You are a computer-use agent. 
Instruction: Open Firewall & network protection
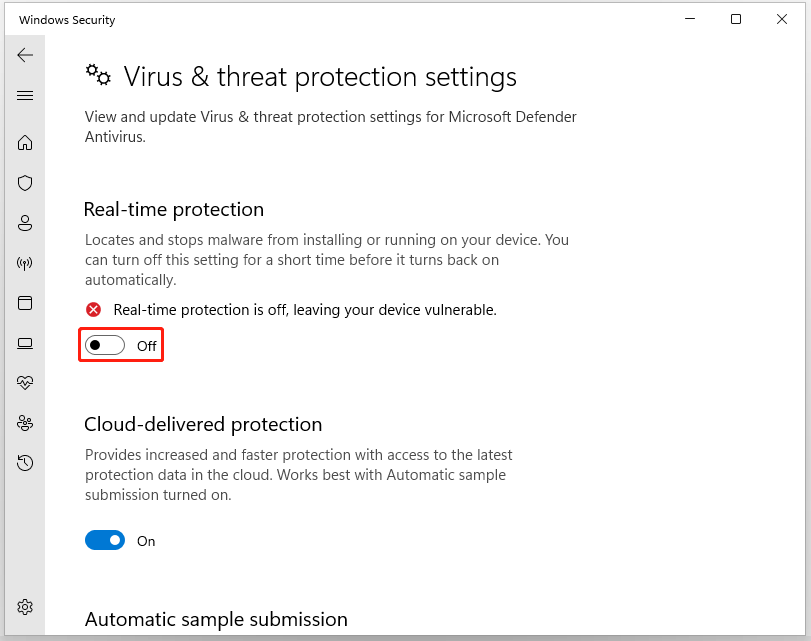coord(25,262)
